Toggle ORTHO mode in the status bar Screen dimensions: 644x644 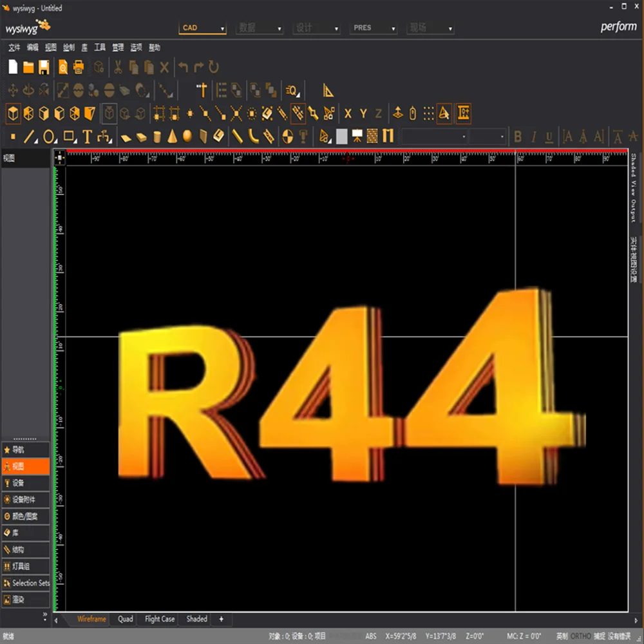pyautogui.click(x=580, y=636)
